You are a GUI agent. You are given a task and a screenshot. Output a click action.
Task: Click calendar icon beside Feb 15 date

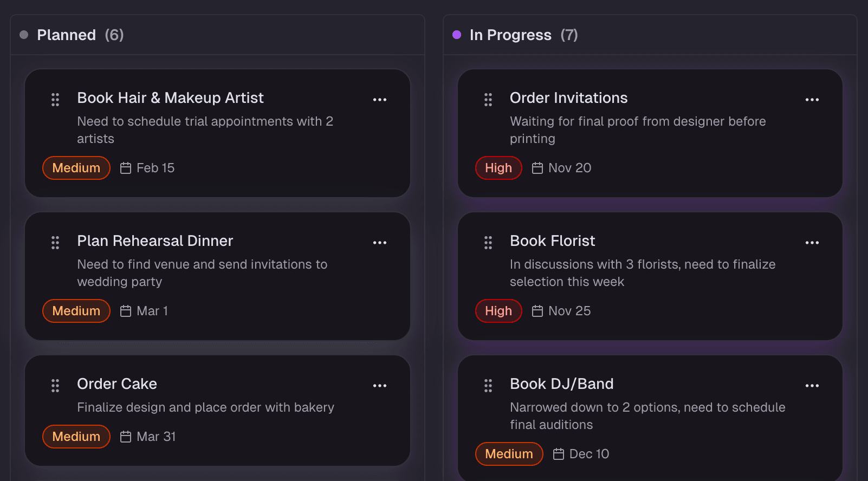pos(126,168)
